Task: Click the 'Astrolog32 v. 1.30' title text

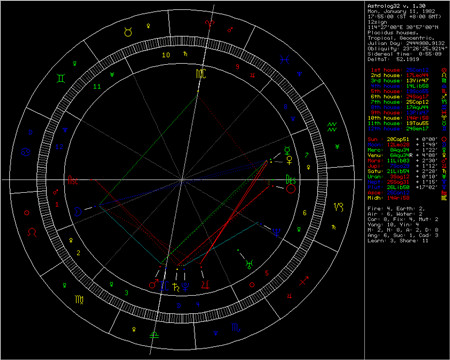Action: (396, 6)
